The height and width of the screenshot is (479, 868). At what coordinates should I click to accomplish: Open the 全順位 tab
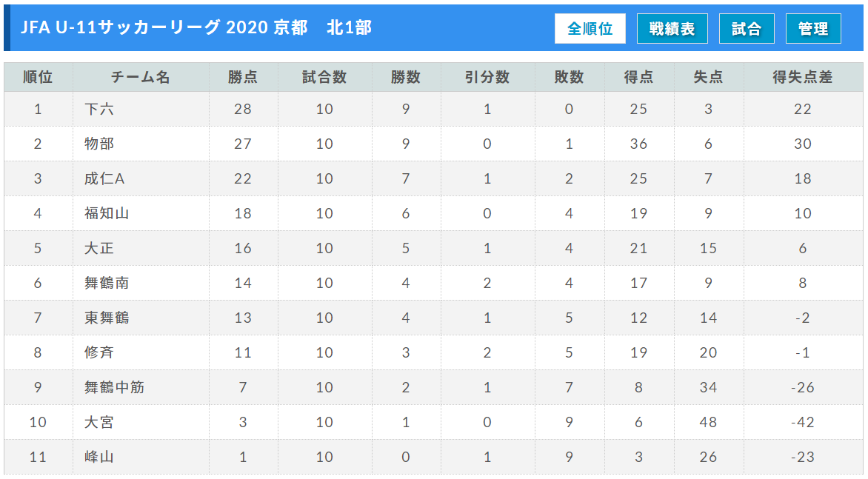(590, 29)
